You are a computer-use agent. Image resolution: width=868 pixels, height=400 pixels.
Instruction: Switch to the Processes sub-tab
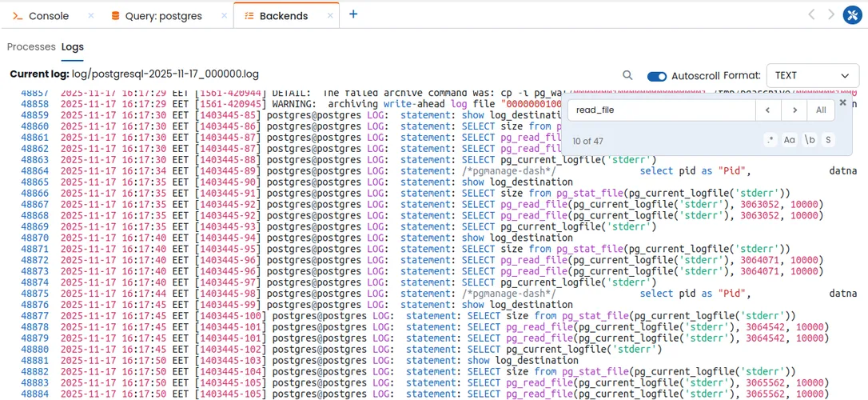point(31,47)
